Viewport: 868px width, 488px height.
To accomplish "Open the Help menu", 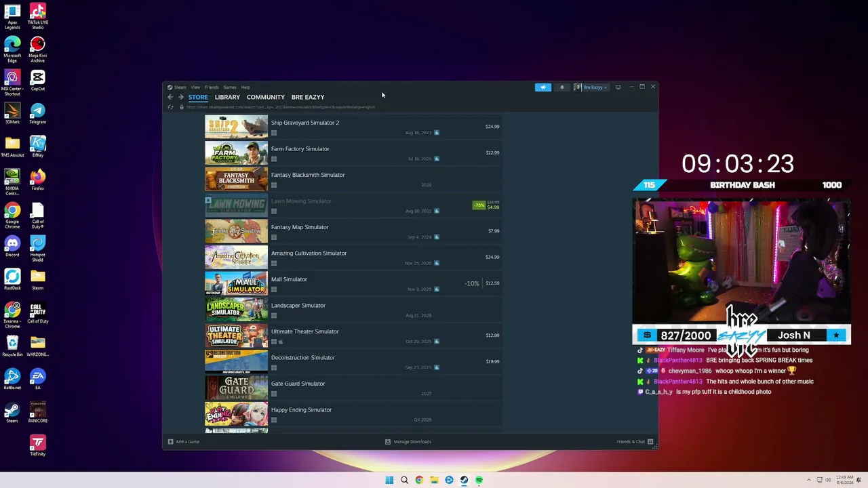I will tap(245, 87).
